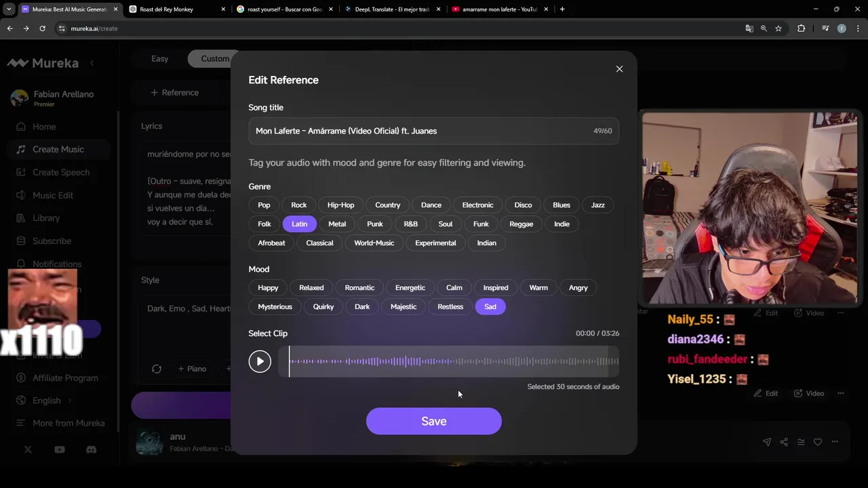This screenshot has height=488, width=868.
Task: Open More from Mureka
Action: coord(58,424)
